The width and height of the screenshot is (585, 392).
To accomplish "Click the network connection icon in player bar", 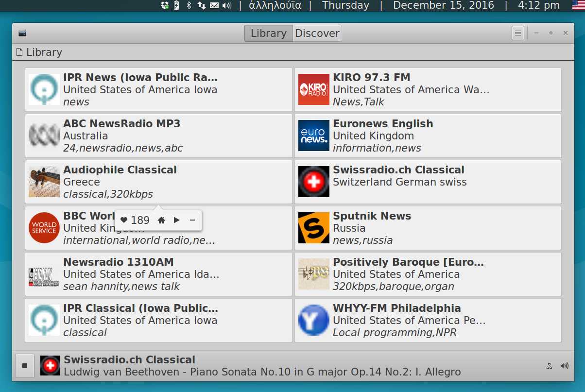I will (549, 366).
